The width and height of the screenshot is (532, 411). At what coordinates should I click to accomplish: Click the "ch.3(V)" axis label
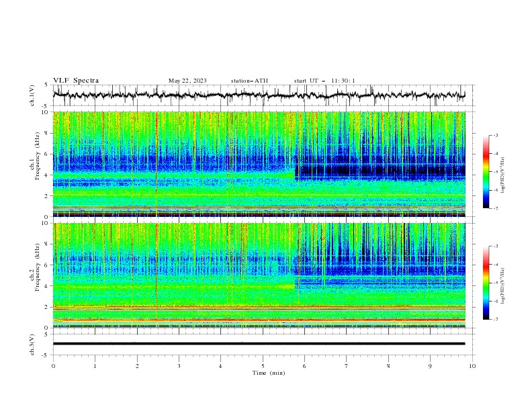[32, 345]
